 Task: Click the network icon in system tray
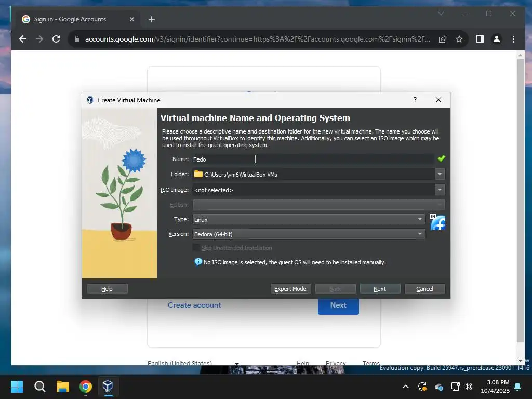pyautogui.click(x=455, y=387)
